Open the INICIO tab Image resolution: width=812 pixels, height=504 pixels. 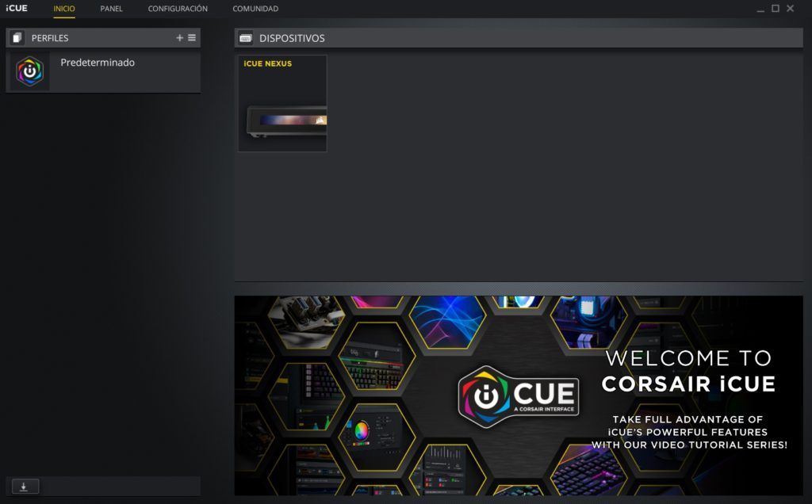click(64, 9)
